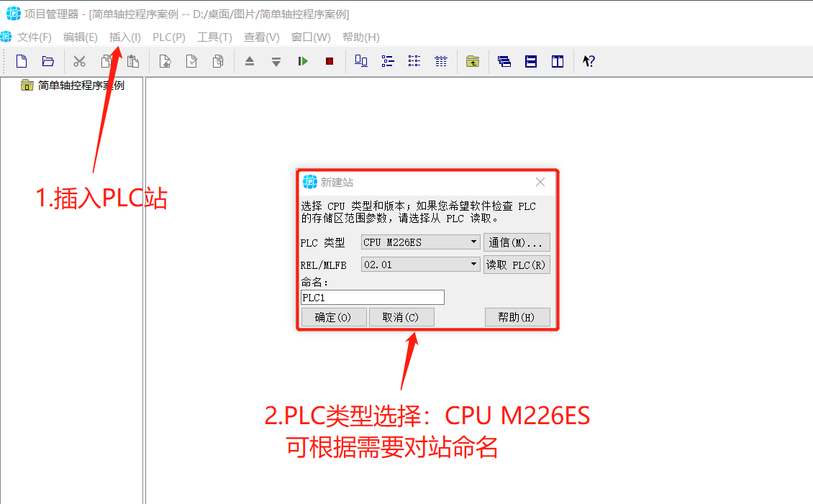Image resolution: width=813 pixels, height=504 pixels.
Task: Select the Cut tool icon
Action: pyautogui.click(x=79, y=61)
